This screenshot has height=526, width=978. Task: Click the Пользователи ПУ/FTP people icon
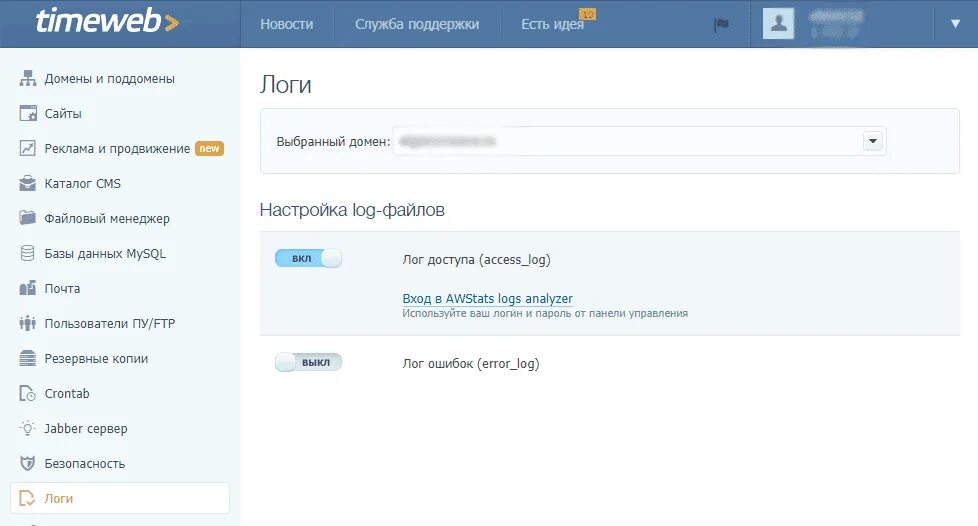(x=27, y=323)
